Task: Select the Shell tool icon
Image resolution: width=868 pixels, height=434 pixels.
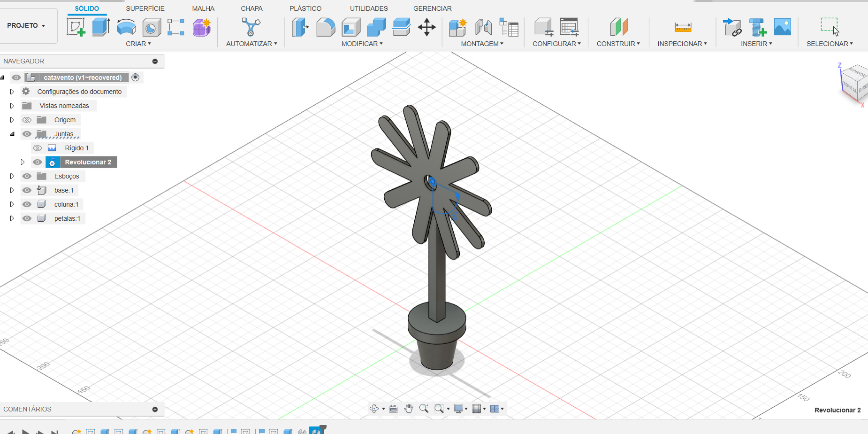Action: point(351,27)
